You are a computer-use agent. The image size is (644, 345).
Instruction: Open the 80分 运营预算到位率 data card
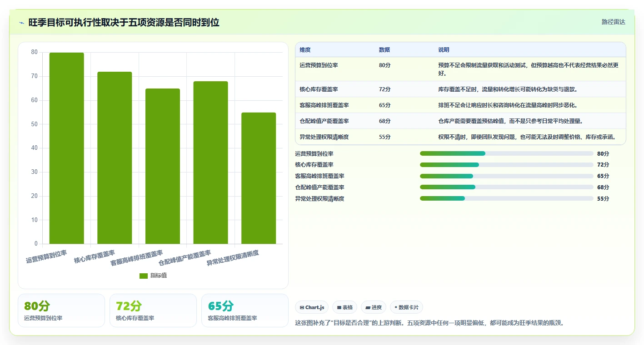pyautogui.click(x=61, y=310)
